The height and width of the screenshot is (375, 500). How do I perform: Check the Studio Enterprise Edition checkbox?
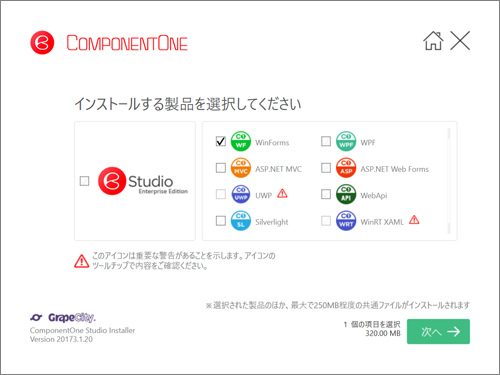coord(84,181)
